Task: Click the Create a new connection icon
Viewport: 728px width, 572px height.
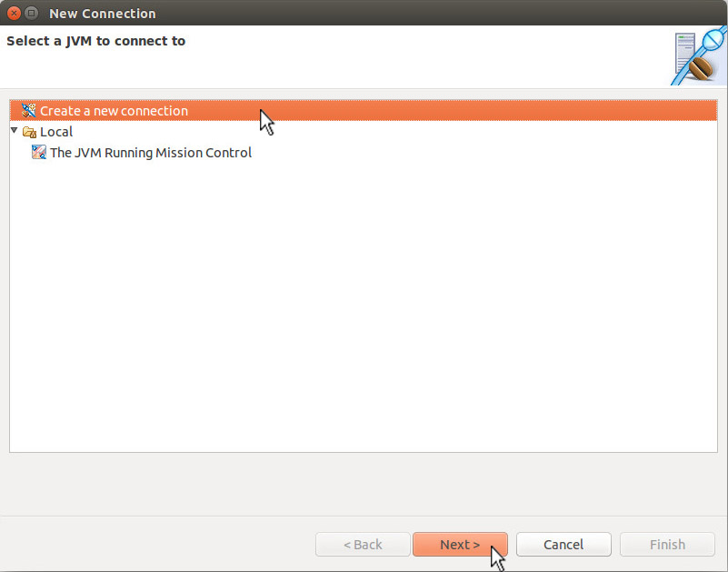Action: click(29, 111)
